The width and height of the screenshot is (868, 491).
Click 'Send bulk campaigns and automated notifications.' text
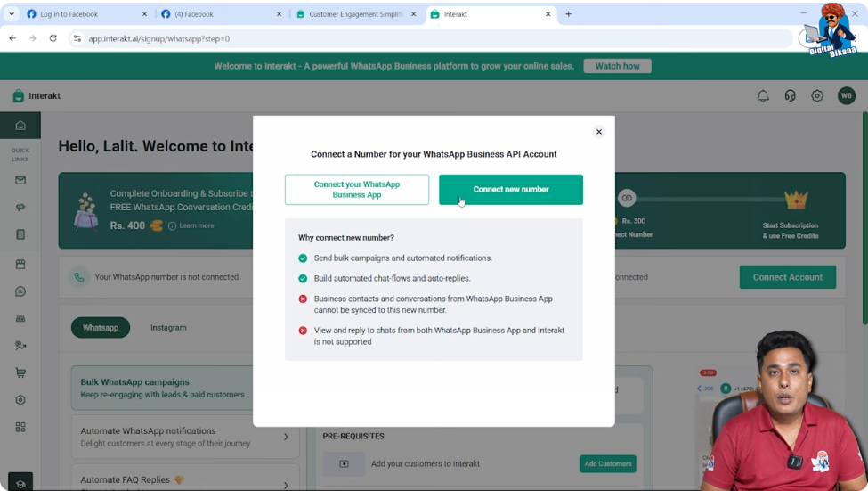coord(402,258)
